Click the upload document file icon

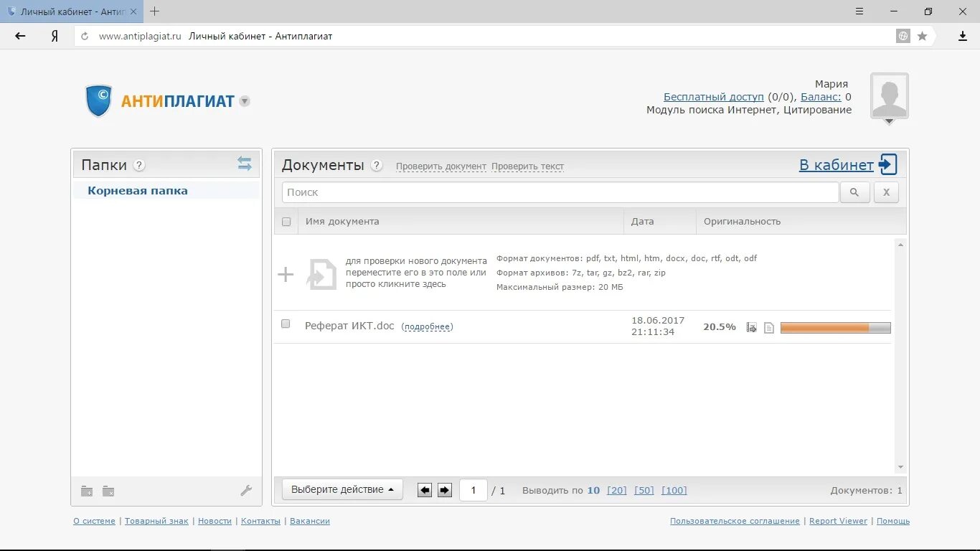[321, 274]
